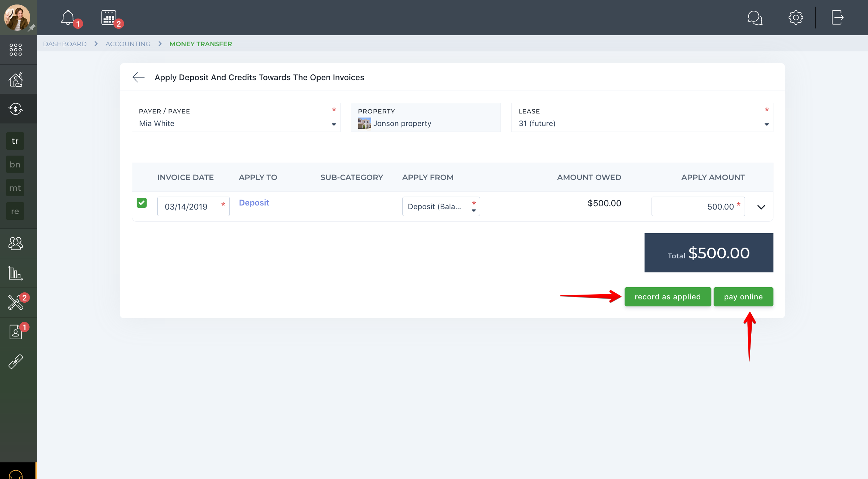Open the chat messages icon
The image size is (868, 479).
pos(755,18)
